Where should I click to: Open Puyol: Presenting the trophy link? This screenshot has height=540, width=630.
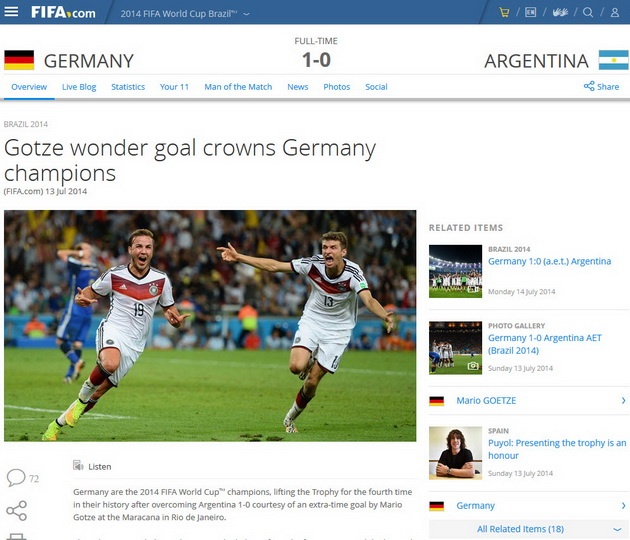pos(557,449)
